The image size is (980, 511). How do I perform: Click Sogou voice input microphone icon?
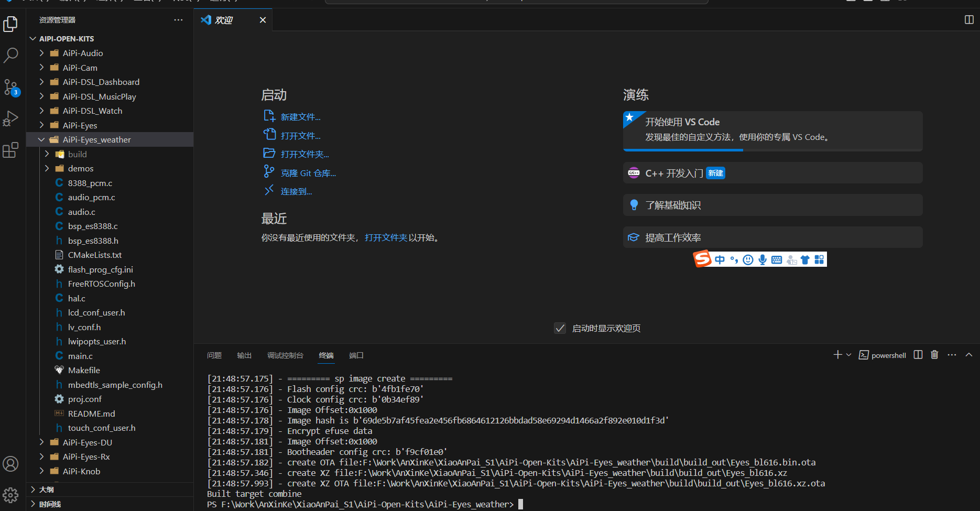point(763,259)
